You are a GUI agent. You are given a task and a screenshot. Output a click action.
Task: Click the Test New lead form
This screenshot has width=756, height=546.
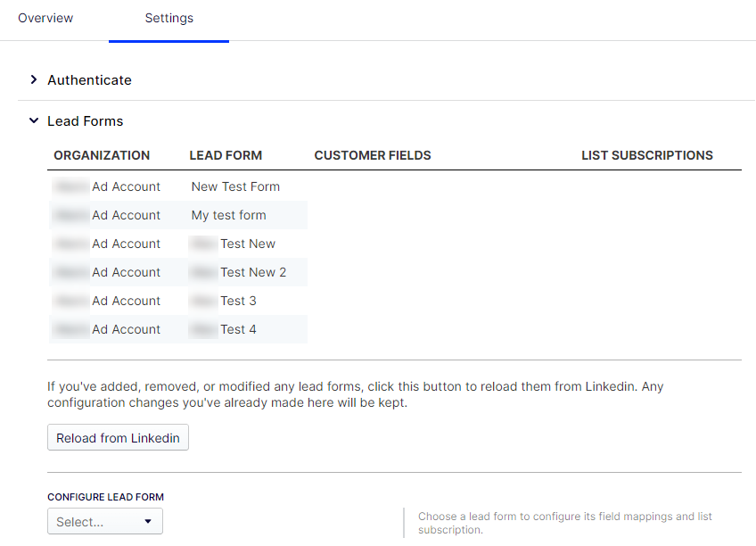pyautogui.click(x=247, y=244)
